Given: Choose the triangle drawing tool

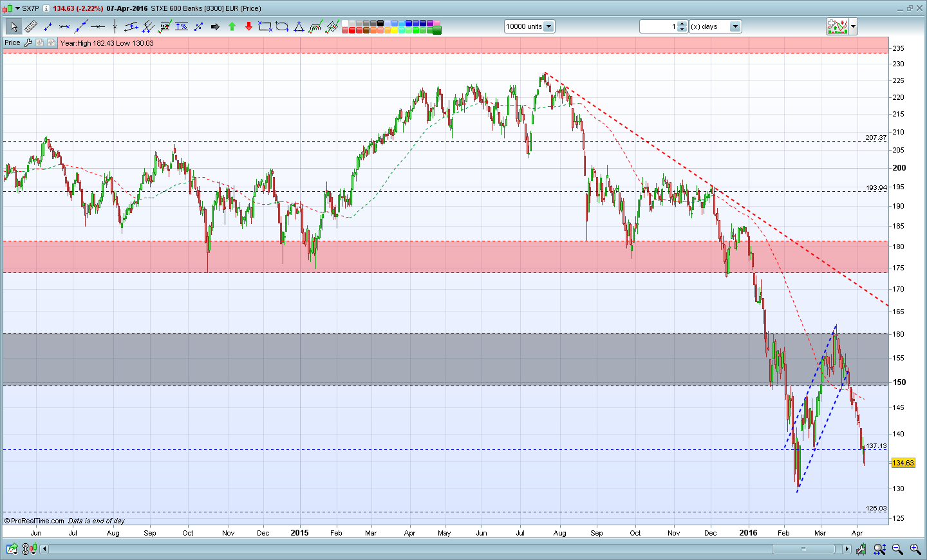Looking at the screenshot, I should click(299, 26).
